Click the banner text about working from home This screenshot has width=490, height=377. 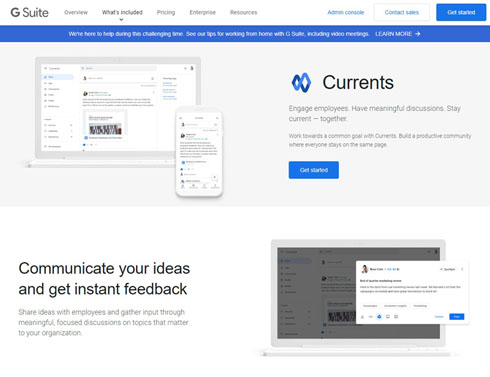[219, 34]
